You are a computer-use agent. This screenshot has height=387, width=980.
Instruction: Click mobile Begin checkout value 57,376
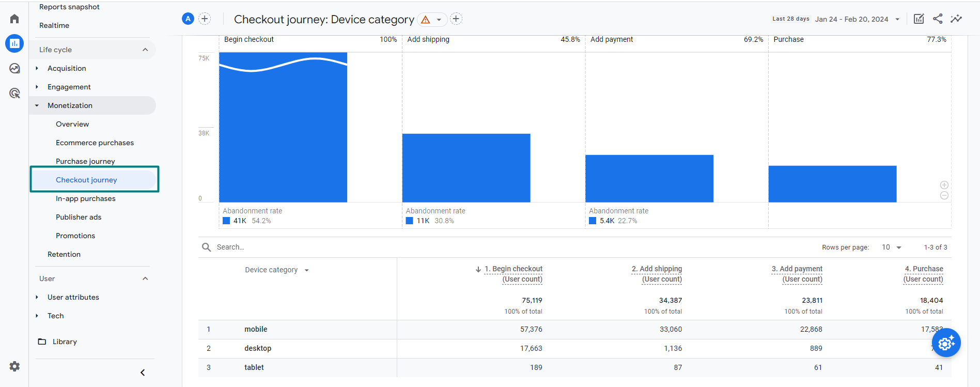point(531,329)
